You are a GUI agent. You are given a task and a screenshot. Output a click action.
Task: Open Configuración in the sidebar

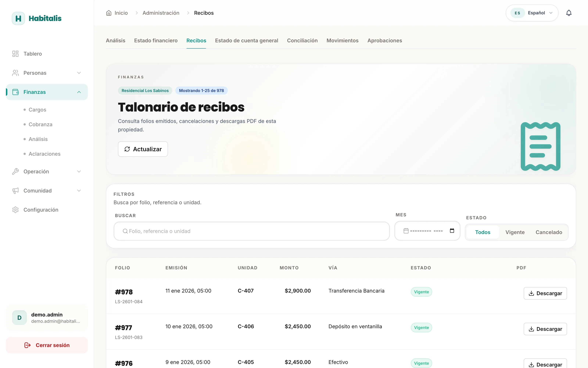coord(47,210)
